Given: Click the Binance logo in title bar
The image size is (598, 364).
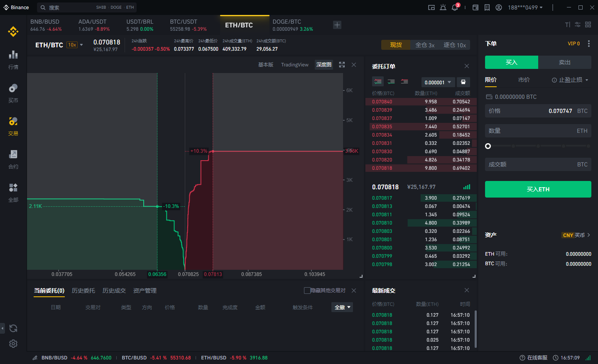Looking at the screenshot, I should coord(16,7).
